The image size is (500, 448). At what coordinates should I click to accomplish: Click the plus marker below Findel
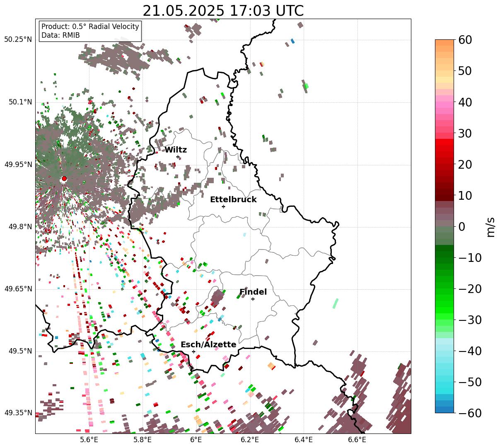coord(253,299)
